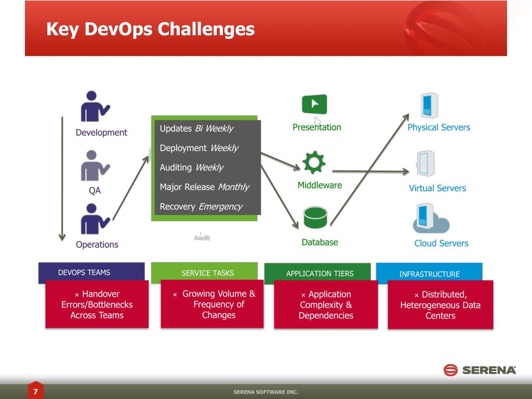
Task: Click the "Updates Bi Weekly" line
Action: pos(196,129)
